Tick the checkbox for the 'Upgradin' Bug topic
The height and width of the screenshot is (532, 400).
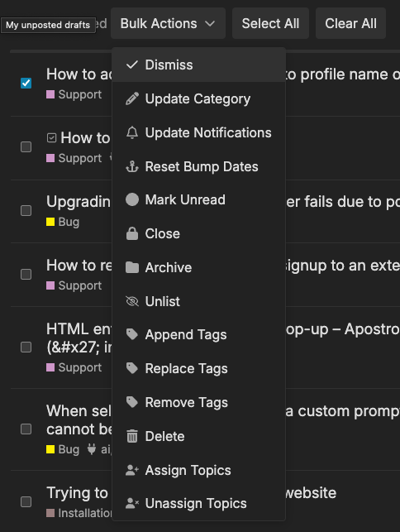(x=26, y=210)
